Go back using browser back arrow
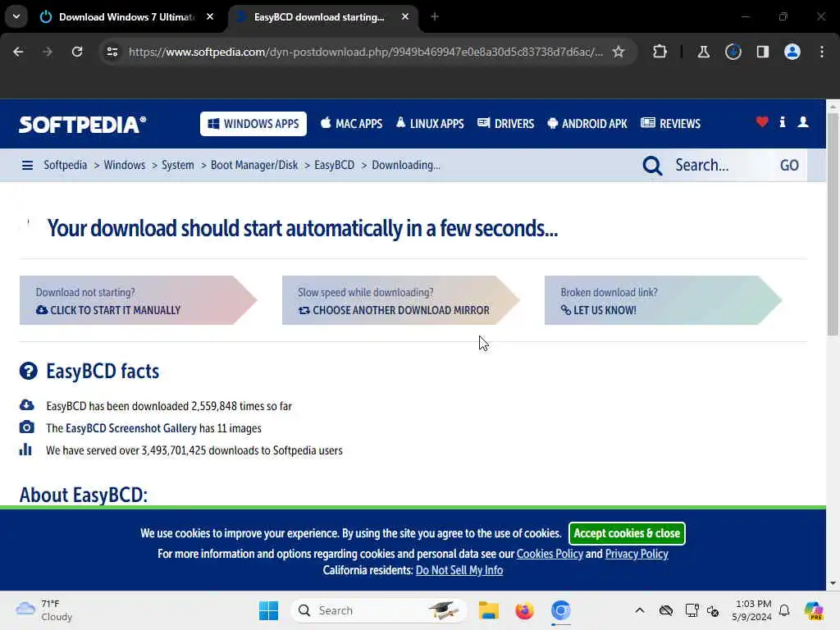The height and width of the screenshot is (630, 840). (18, 52)
